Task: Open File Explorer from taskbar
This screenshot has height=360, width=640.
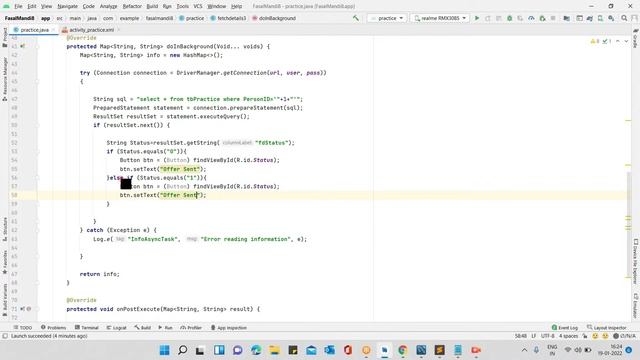Action: tap(274, 350)
